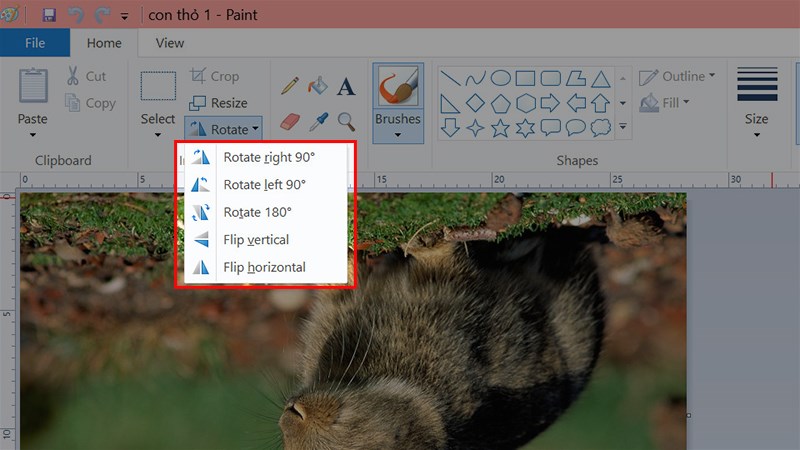Open the Customize Quick Access Toolbar arrow
The image size is (800, 450).
(x=124, y=16)
